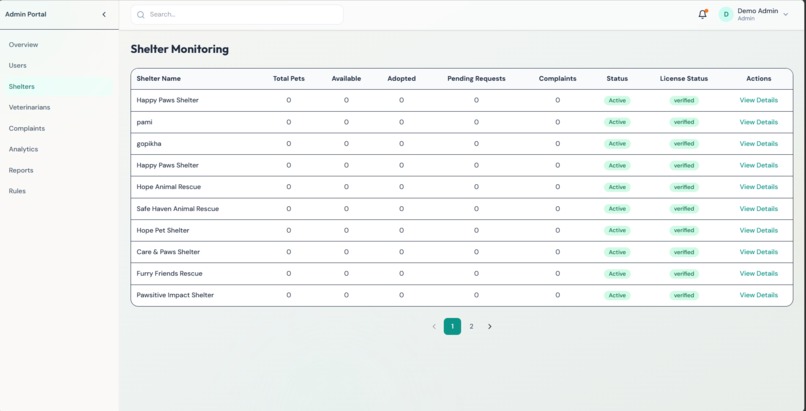Image resolution: width=806 pixels, height=411 pixels.
Task: Click the Pending Requests column header
Action: tap(477, 79)
